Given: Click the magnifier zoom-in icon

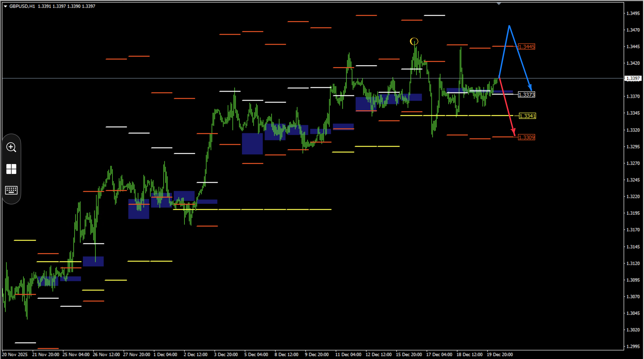Looking at the screenshot, I should point(11,147).
